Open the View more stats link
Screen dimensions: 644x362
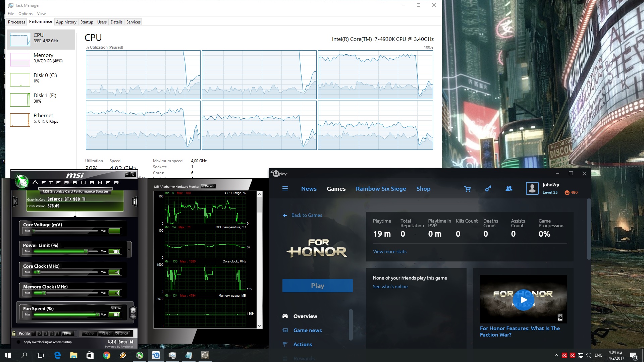389,251
